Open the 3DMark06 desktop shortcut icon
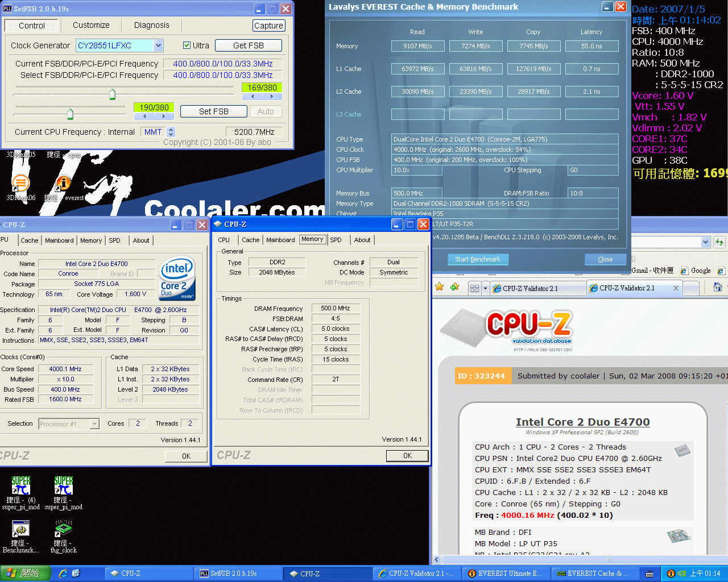728x582 pixels. pyautogui.click(x=21, y=184)
